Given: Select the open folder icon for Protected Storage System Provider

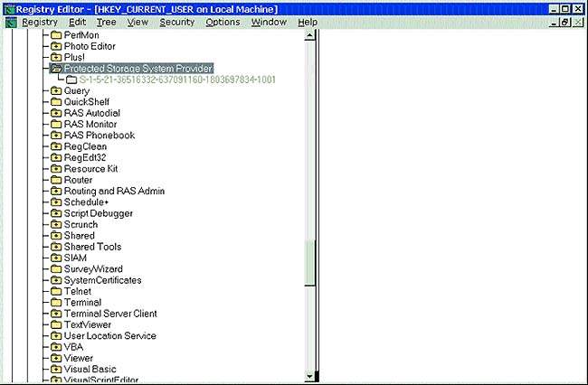Looking at the screenshot, I should [56, 69].
